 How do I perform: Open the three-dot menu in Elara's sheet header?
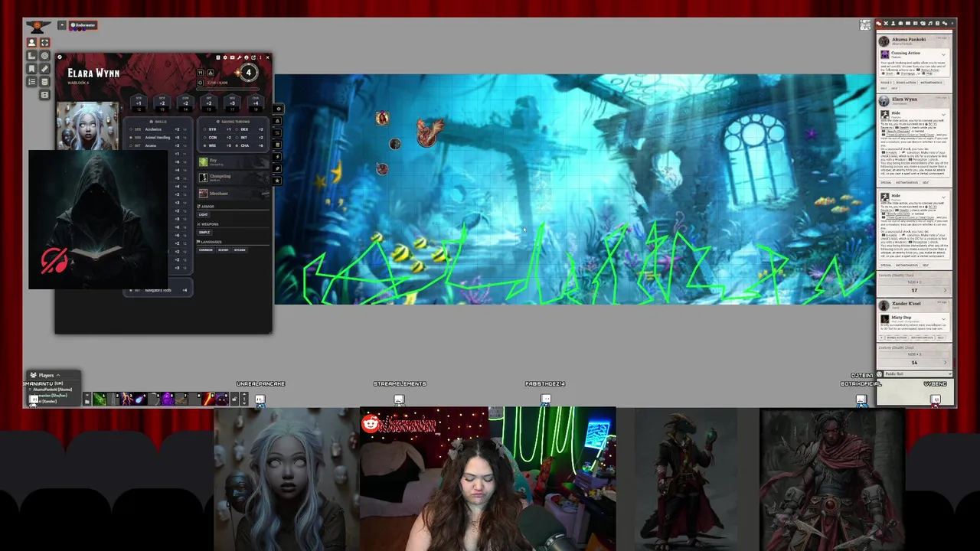pos(260,57)
